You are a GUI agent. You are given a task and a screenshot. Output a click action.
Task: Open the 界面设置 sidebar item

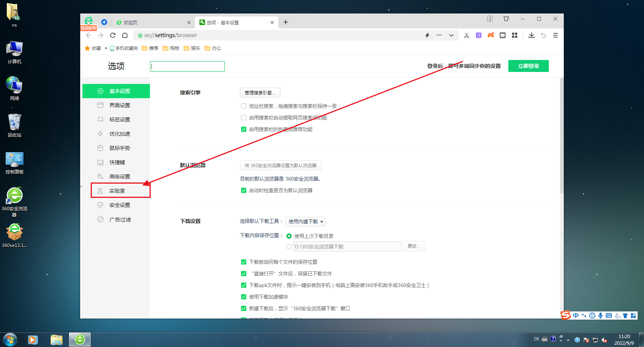[x=116, y=105]
